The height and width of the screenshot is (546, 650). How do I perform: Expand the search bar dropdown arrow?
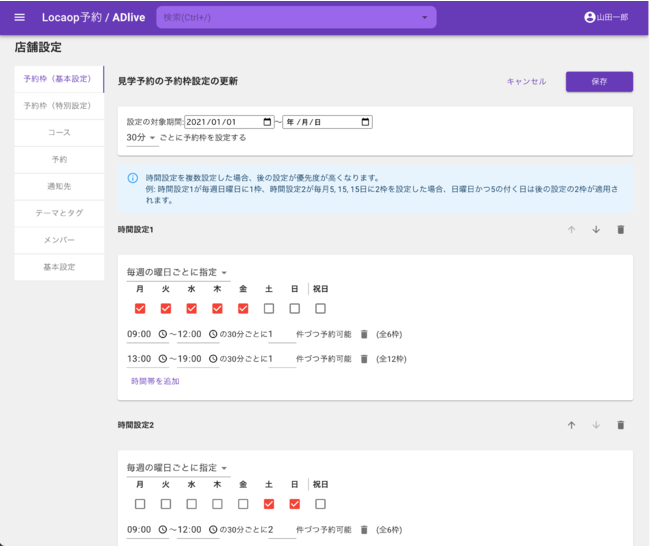point(424,18)
